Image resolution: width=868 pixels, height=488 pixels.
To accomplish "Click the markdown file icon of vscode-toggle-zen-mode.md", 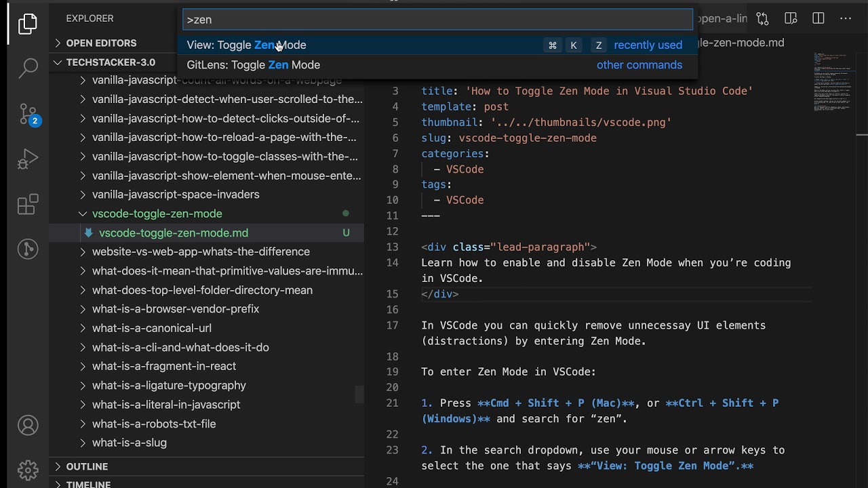I will [x=88, y=232].
